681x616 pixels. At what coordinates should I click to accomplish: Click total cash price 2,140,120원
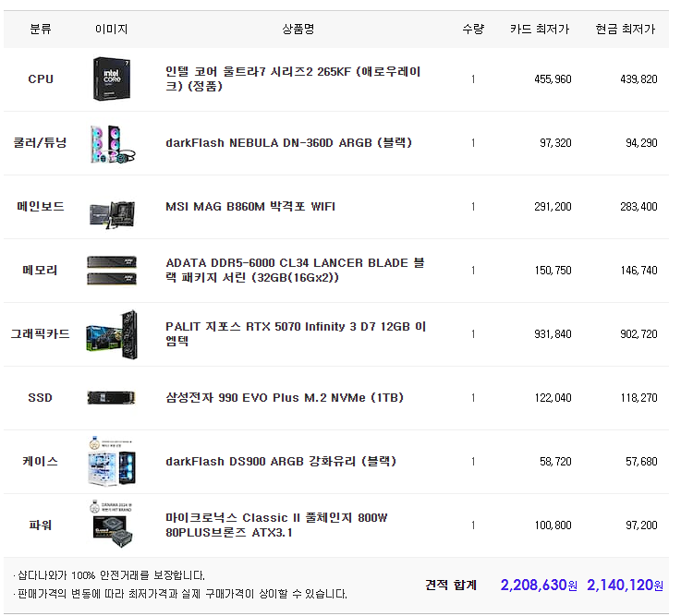(625, 586)
